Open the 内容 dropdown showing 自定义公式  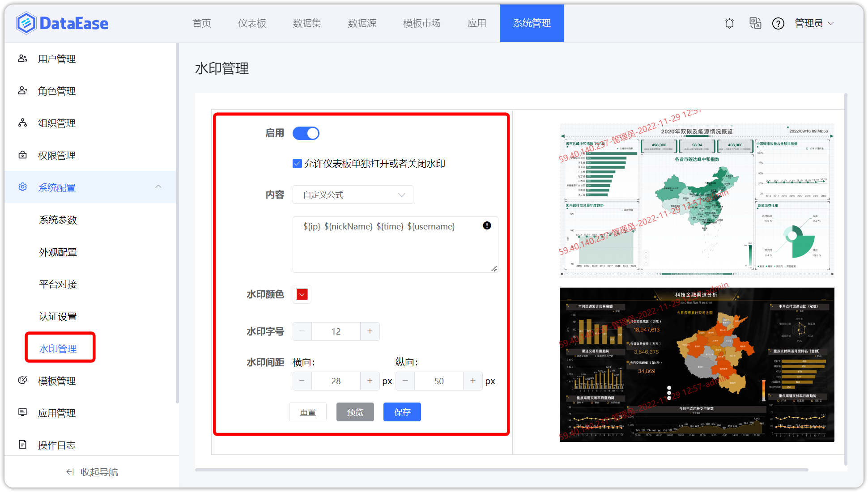click(353, 195)
